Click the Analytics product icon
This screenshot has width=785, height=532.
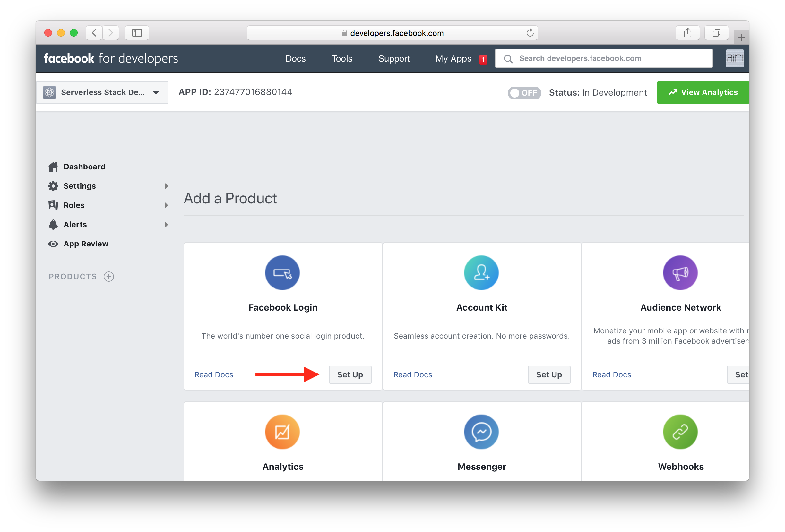click(282, 431)
